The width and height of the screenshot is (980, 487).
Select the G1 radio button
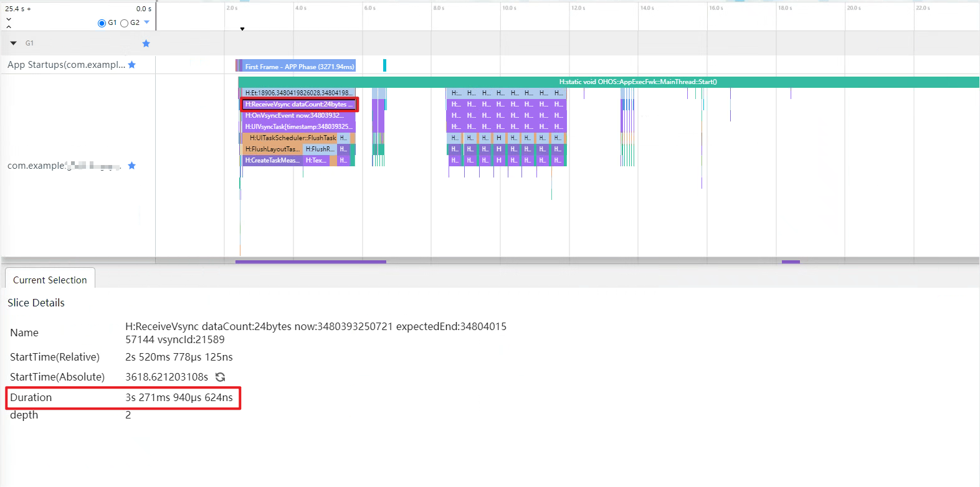click(x=102, y=23)
